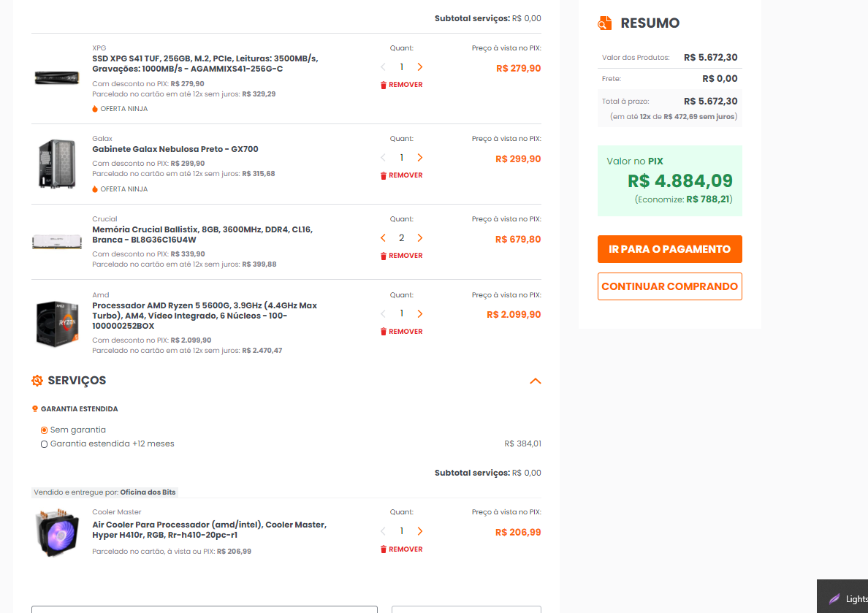The width and height of the screenshot is (868, 613).
Task: Open Memória Crucial Ballistix title link
Action: (202, 235)
